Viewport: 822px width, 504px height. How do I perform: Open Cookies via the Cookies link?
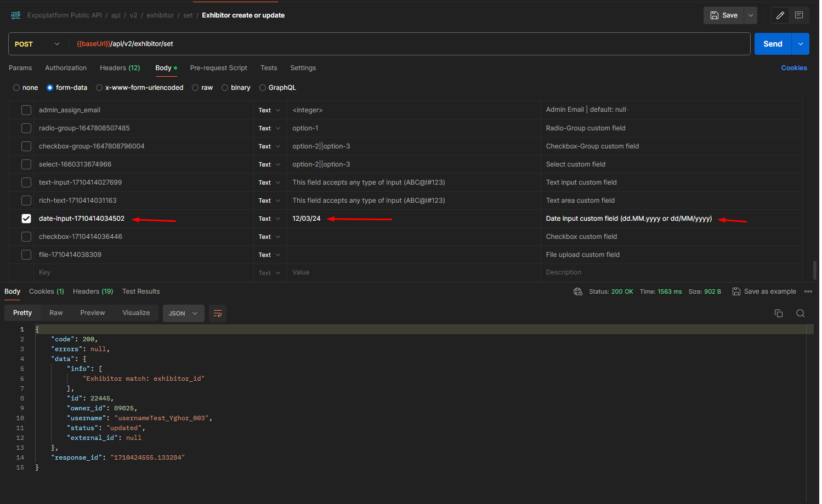coord(793,67)
